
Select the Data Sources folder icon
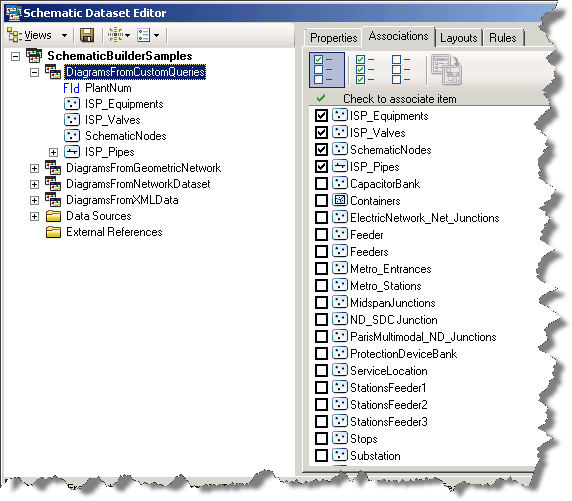point(53,216)
